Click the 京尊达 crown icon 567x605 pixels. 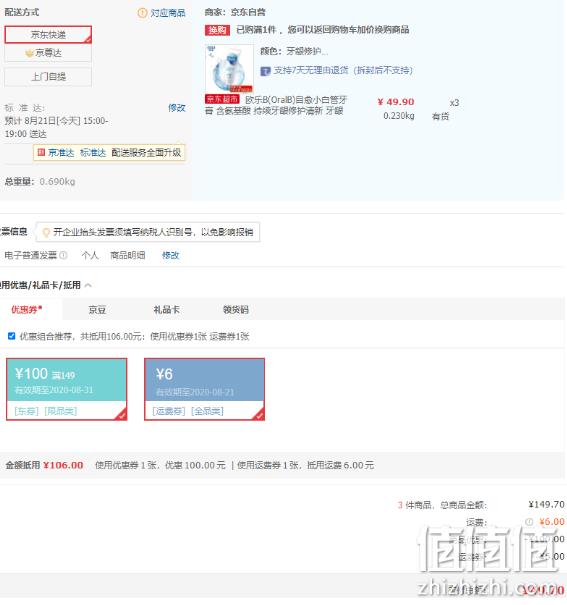[x=29, y=53]
